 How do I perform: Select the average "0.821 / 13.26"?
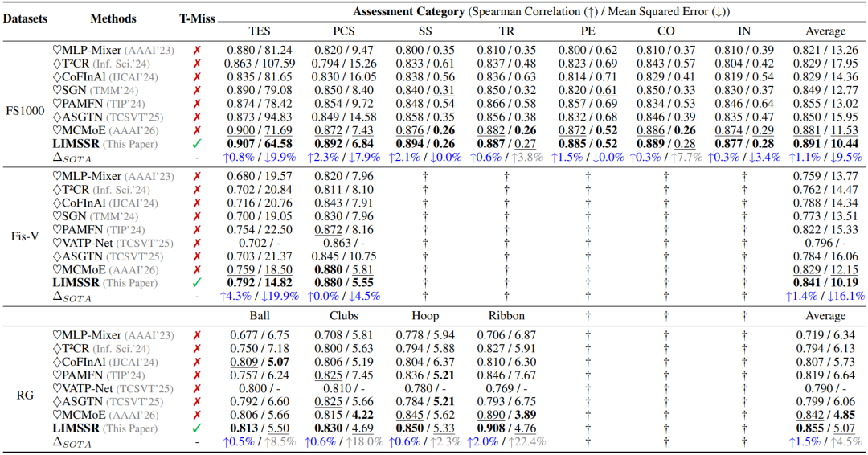pyautogui.click(x=825, y=51)
